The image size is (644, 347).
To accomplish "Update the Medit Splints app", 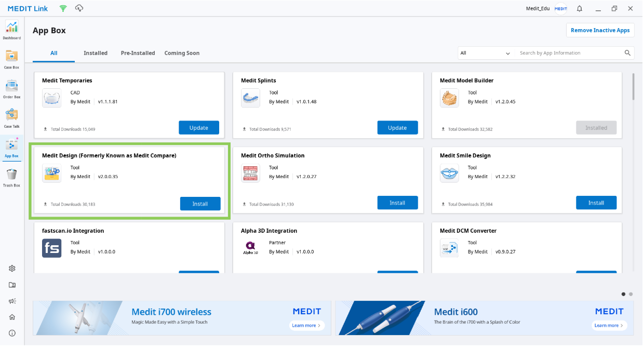I will click(397, 128).
